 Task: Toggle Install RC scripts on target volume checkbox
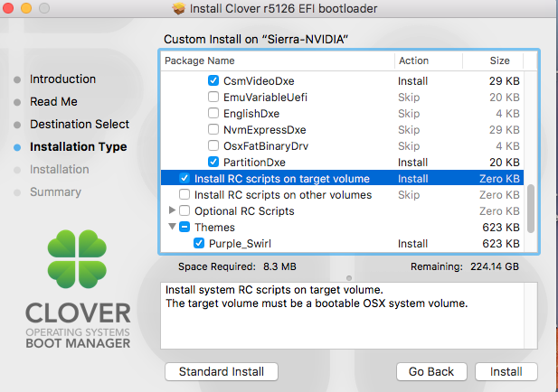(184, 178)
